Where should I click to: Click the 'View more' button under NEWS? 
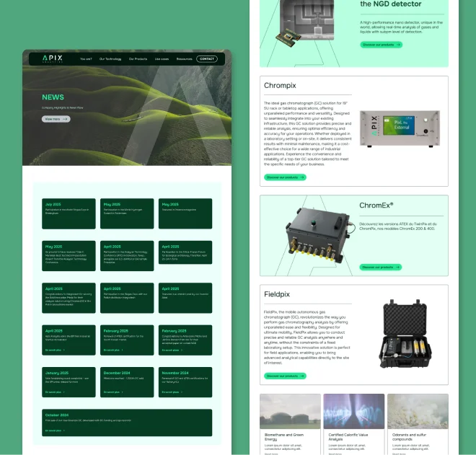(x=56, y=119)
